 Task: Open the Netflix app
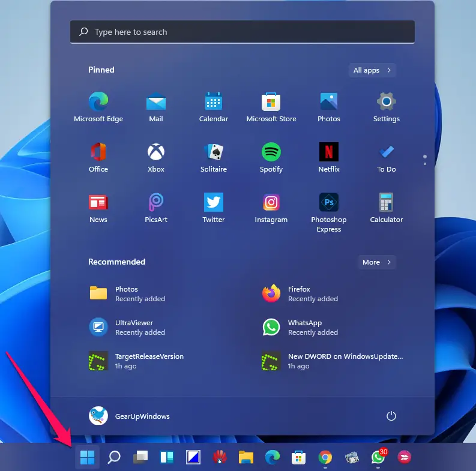tap(329, 157)
